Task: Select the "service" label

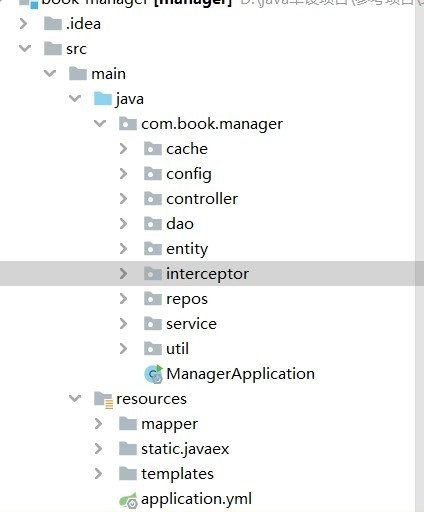Action: (x=191, y=324)
